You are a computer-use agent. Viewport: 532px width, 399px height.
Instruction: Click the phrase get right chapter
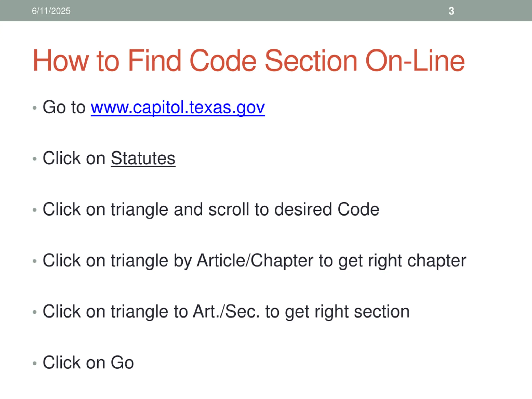402,261
